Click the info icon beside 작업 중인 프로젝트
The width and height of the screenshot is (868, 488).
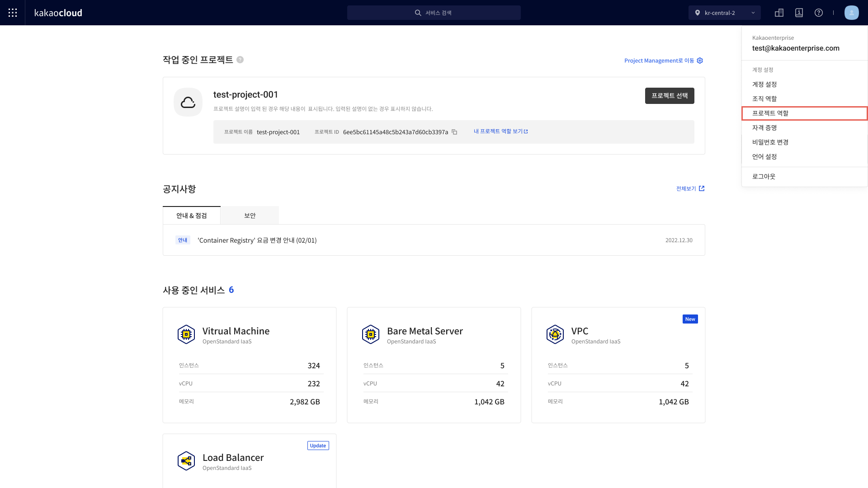[240, 60]
